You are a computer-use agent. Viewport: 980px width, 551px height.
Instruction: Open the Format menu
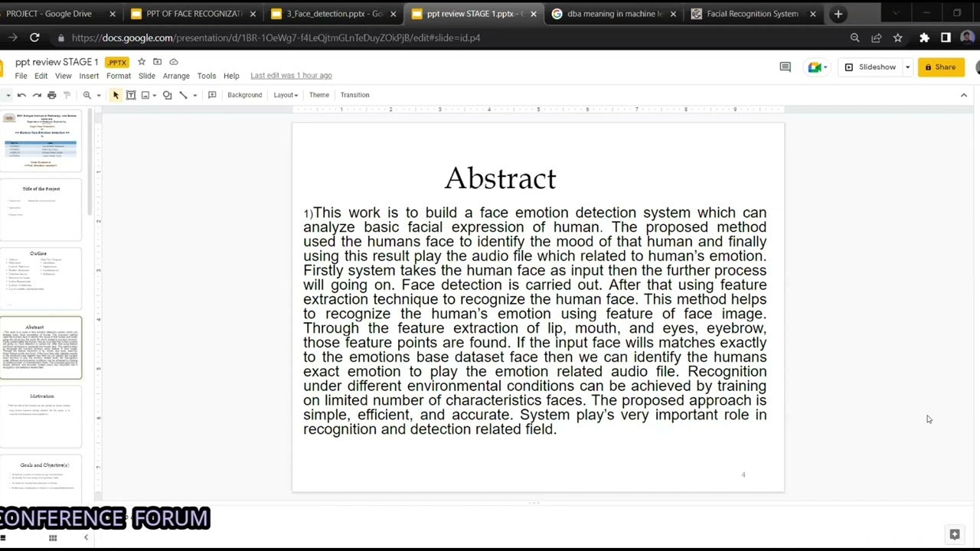click(x=119, y=76)
